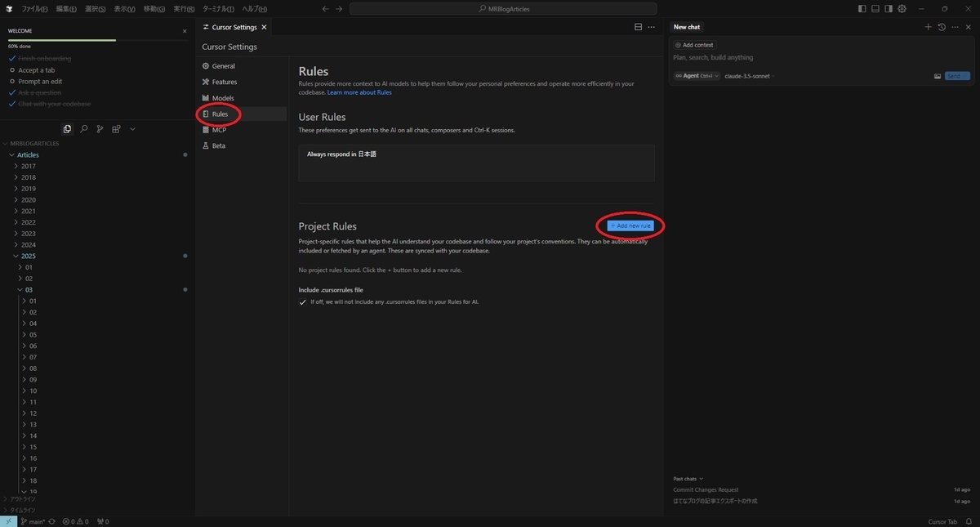Attach an image to the chat
The height and width of the screenshot is (527, 980).
(938, 76)
